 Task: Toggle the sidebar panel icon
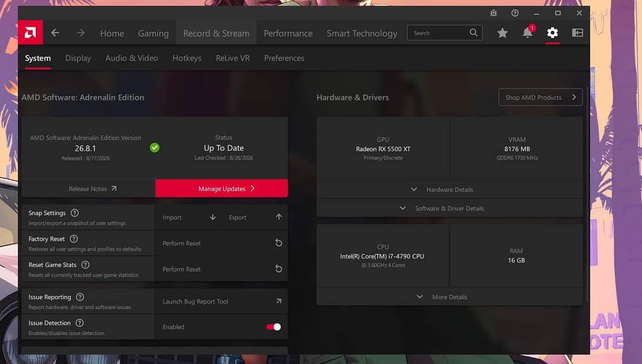pyautogui.click(x=577, y=33)
